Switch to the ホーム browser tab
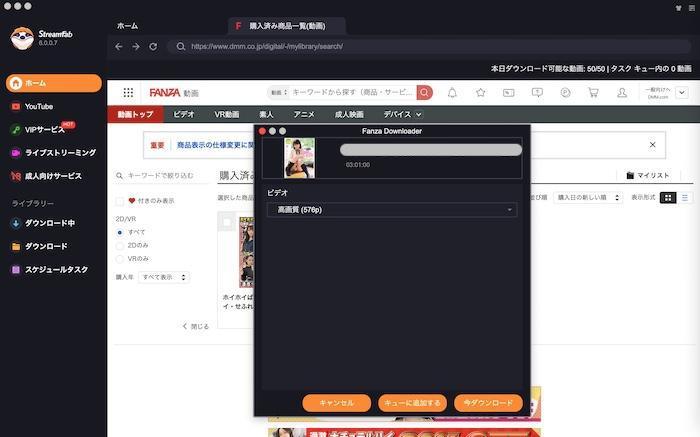700x437 pixels. coord(128,26)
